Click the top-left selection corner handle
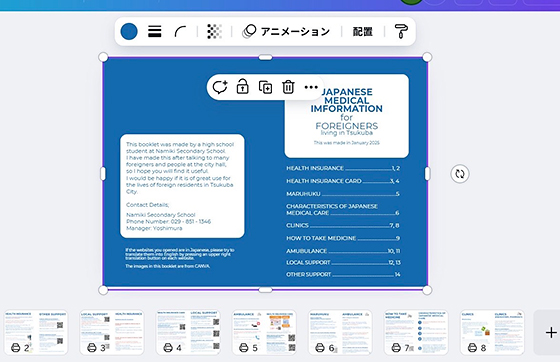Image resolution: width=560 pixels, height=362 pixels. tap(103, 57)
